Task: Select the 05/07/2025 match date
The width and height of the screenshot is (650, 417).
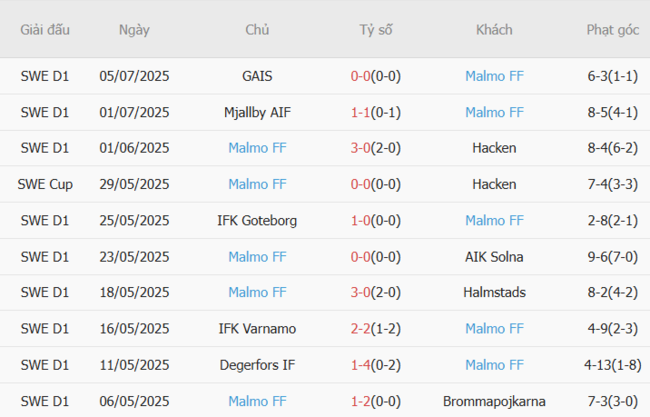Action: 134,76
